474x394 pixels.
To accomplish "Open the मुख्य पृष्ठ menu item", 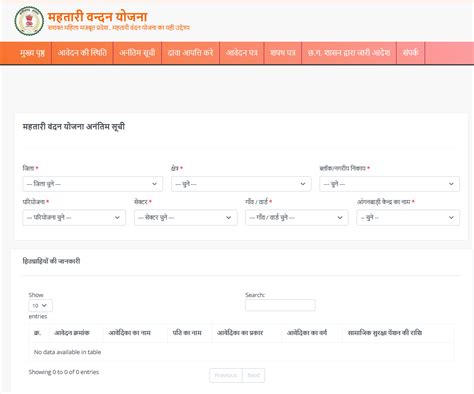I will point(32,53).
